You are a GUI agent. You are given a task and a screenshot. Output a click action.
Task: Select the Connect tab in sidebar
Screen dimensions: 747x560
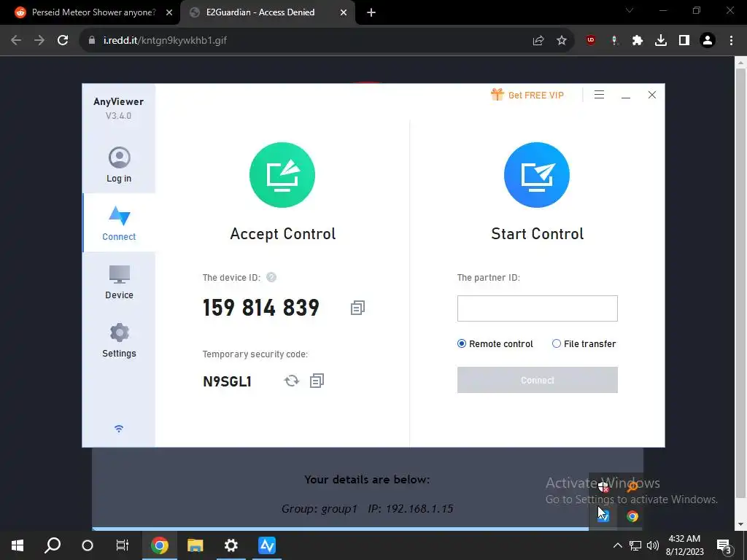pyautogui.click(x=119, y=223)
